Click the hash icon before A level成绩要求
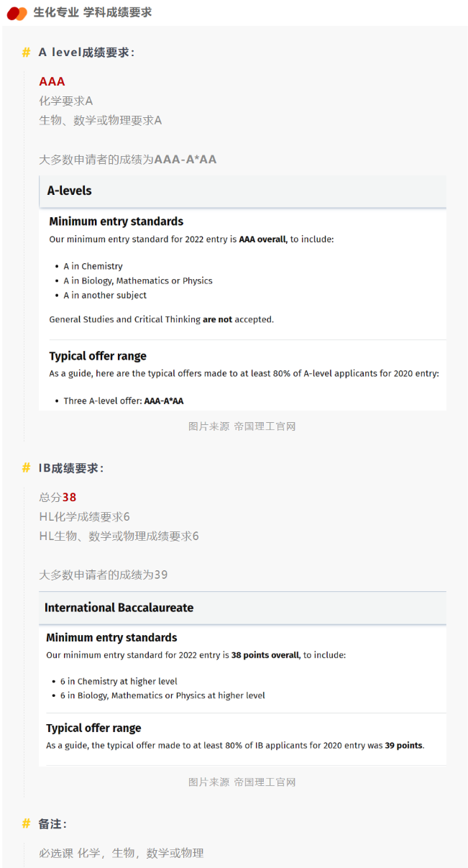This screenshot has height=868, width=468. [27, 52]
